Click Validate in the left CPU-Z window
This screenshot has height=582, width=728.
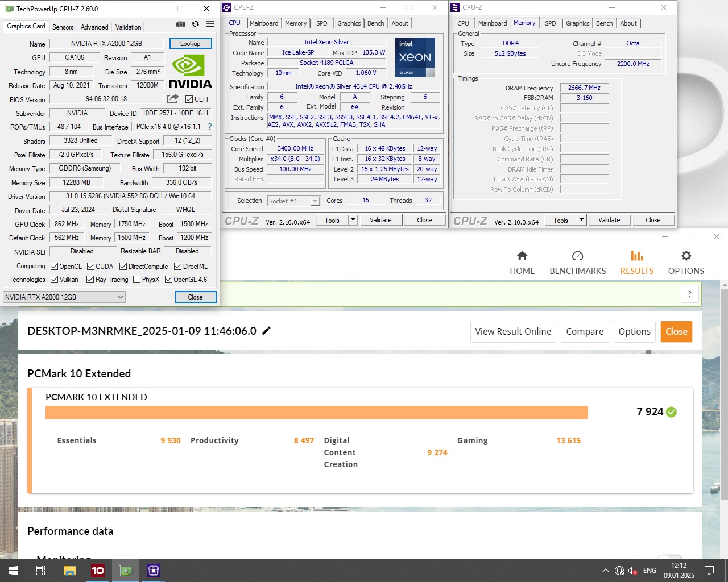click(380, 220)
